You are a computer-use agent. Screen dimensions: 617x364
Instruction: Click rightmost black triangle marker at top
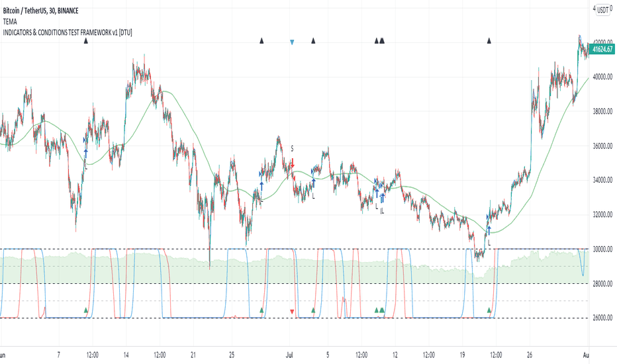489,40
